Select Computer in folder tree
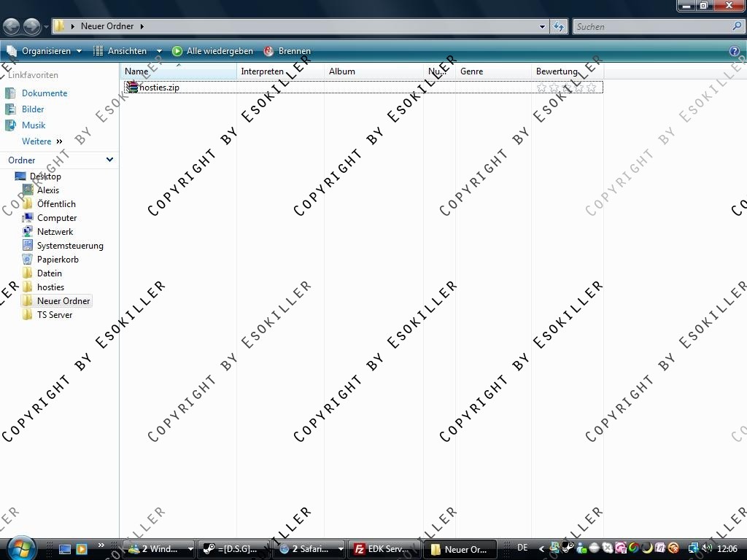The height and width of the screenshot is (560, 747). 57,217
